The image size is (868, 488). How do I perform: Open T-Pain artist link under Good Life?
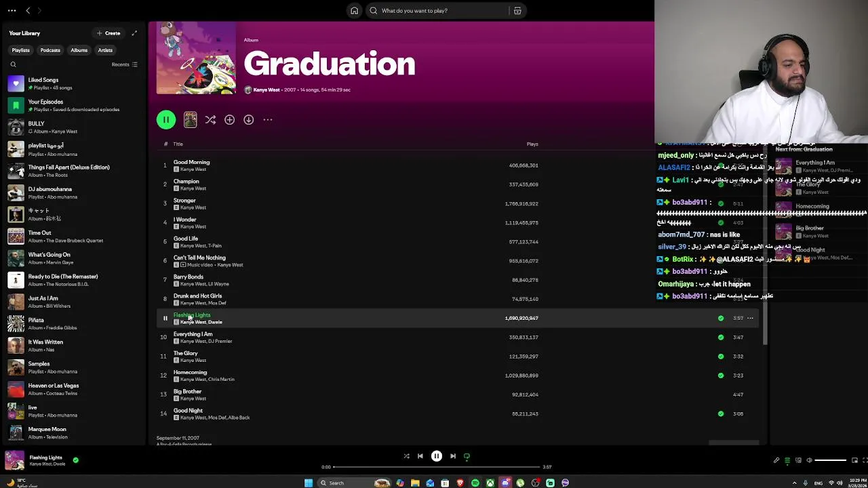tap(215, 246)
